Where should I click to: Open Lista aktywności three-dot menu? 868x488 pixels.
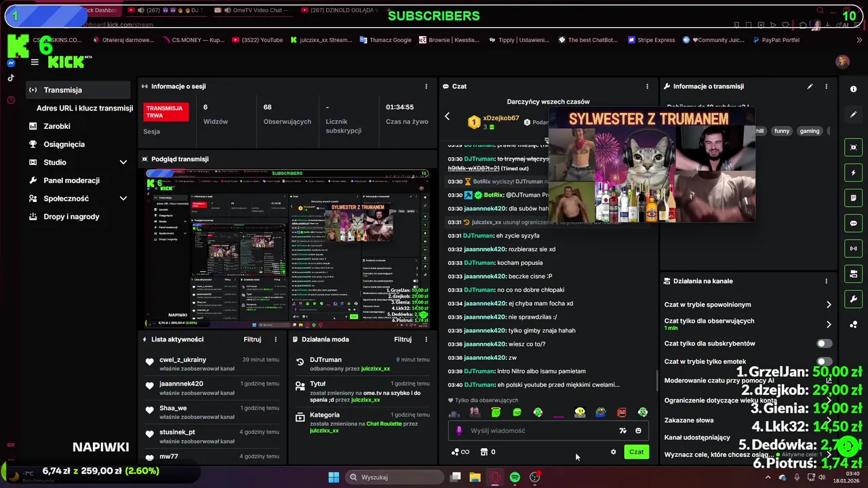coord(275,340)
